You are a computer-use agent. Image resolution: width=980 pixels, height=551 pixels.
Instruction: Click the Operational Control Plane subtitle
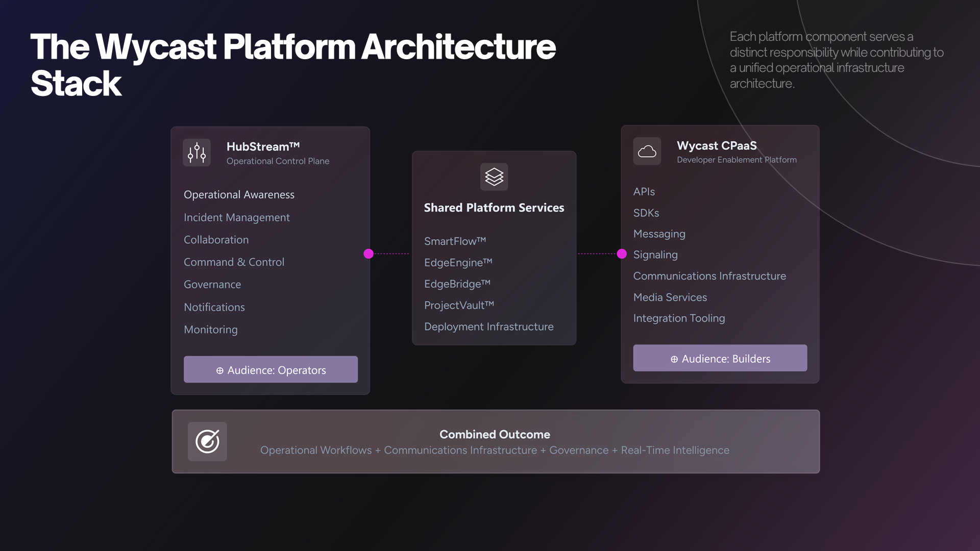(278, 161)
